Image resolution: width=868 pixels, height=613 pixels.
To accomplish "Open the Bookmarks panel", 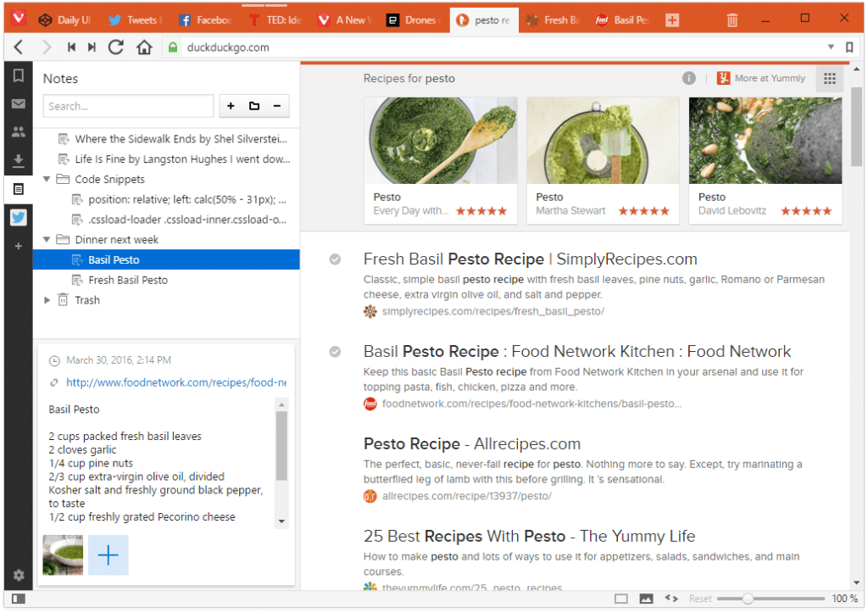I will (x=19, y=75).
